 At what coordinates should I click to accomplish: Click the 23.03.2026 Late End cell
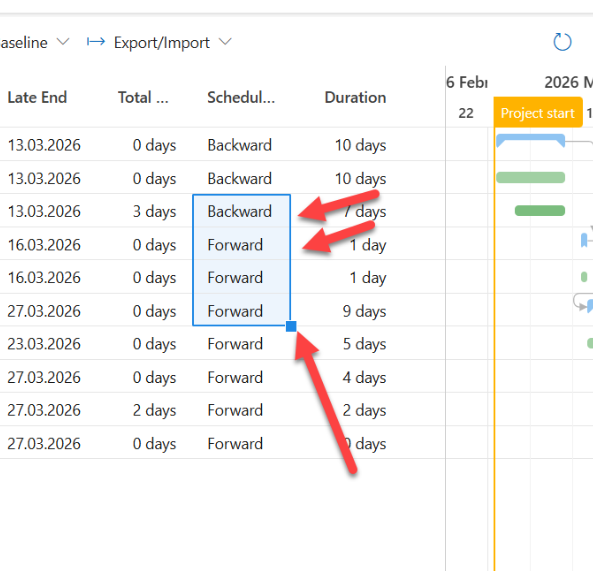[x=44, y=344]
